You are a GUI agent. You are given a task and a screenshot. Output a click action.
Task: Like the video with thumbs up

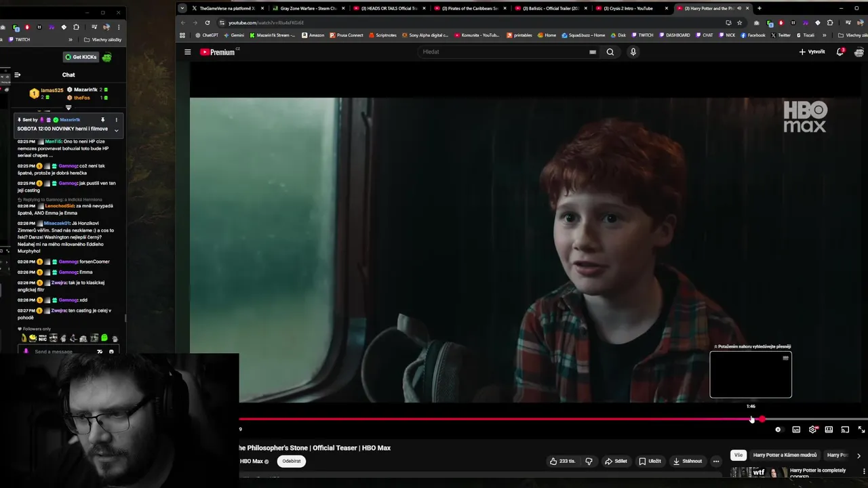tap(562, 461)
